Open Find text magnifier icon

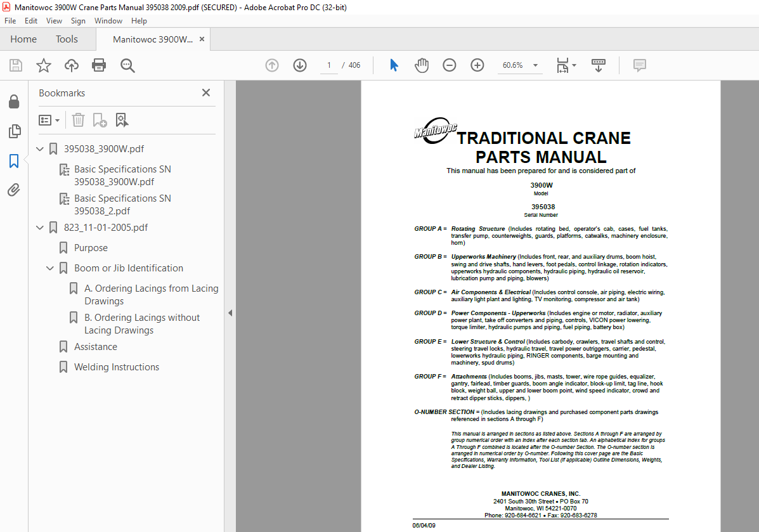pos(127,65)
